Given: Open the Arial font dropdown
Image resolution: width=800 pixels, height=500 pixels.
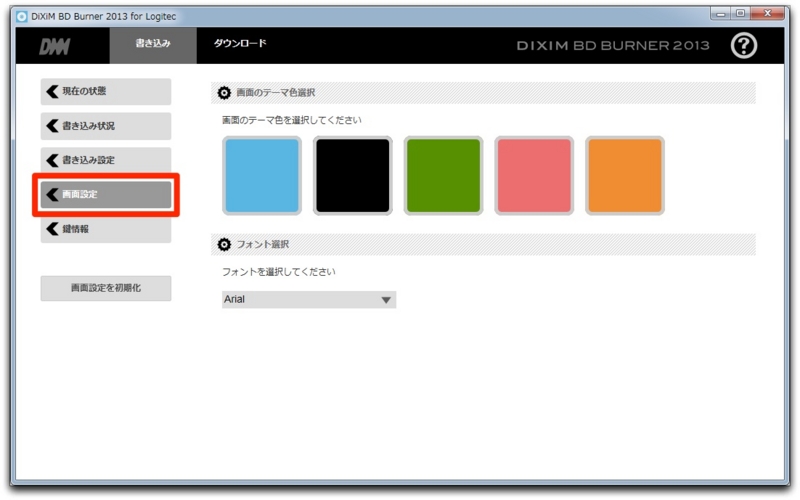Looking at the screenshot, I should 309,299.
